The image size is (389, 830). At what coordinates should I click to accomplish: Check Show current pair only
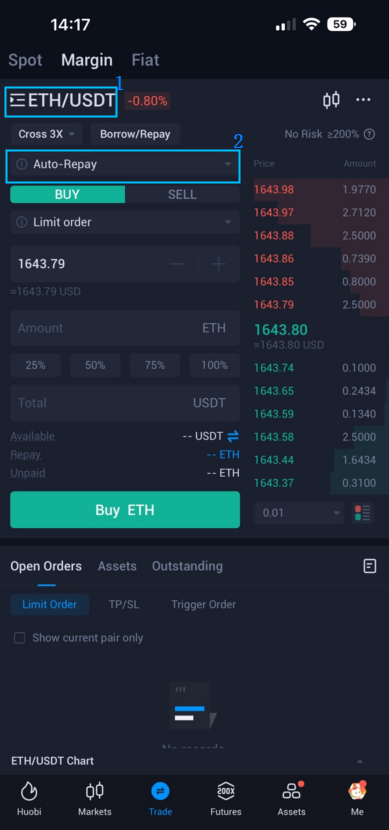(20, 638)
